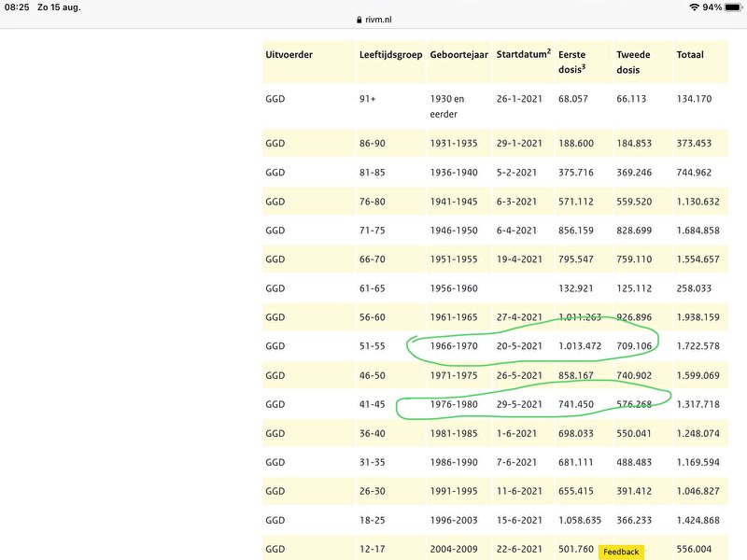Click start date 27-4-2021
The width and height of the screenshot is (747, 560).
tap(519, 317)
